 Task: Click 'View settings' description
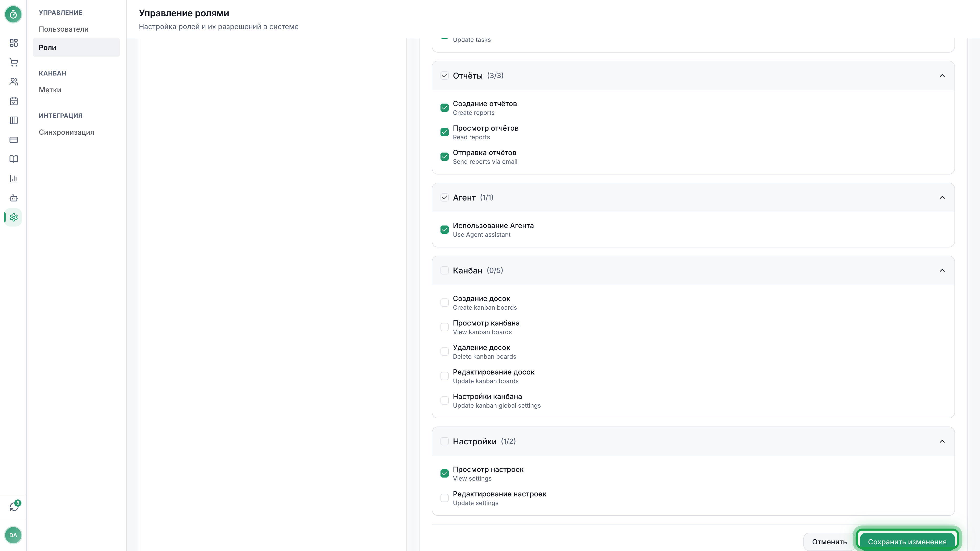coord(472,479)
